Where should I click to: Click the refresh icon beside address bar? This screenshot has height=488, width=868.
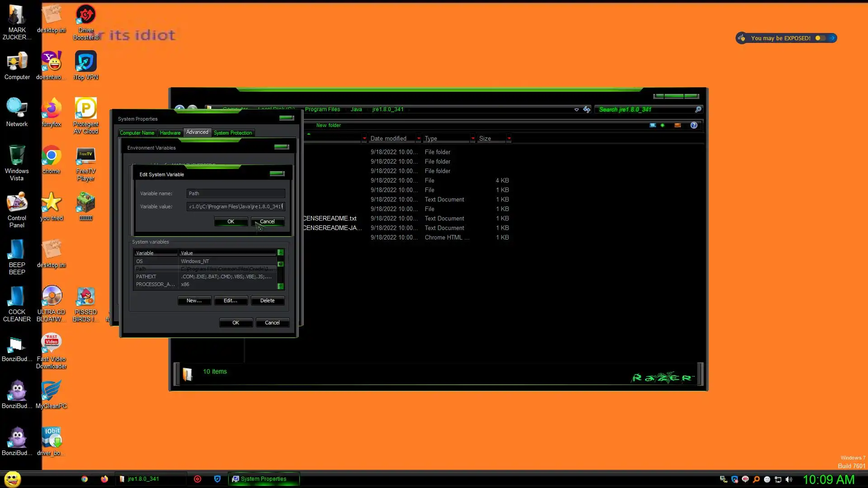click(x=587, y=109)
